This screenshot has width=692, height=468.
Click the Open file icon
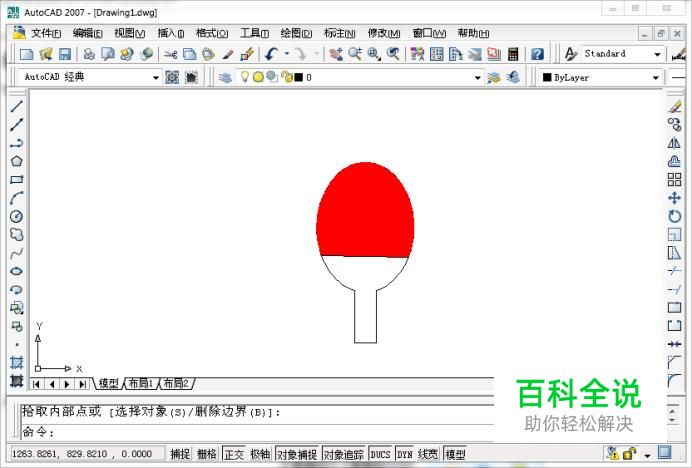(x=46, y=54)
